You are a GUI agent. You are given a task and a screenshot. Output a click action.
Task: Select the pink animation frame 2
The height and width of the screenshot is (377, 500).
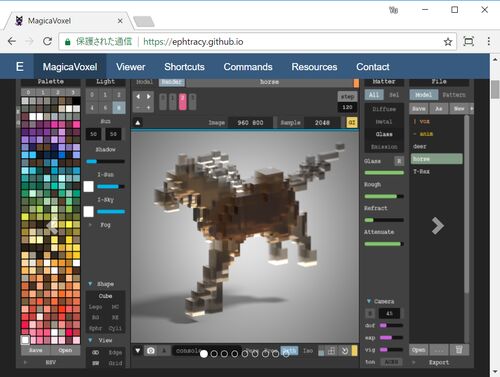pos(182,101)
